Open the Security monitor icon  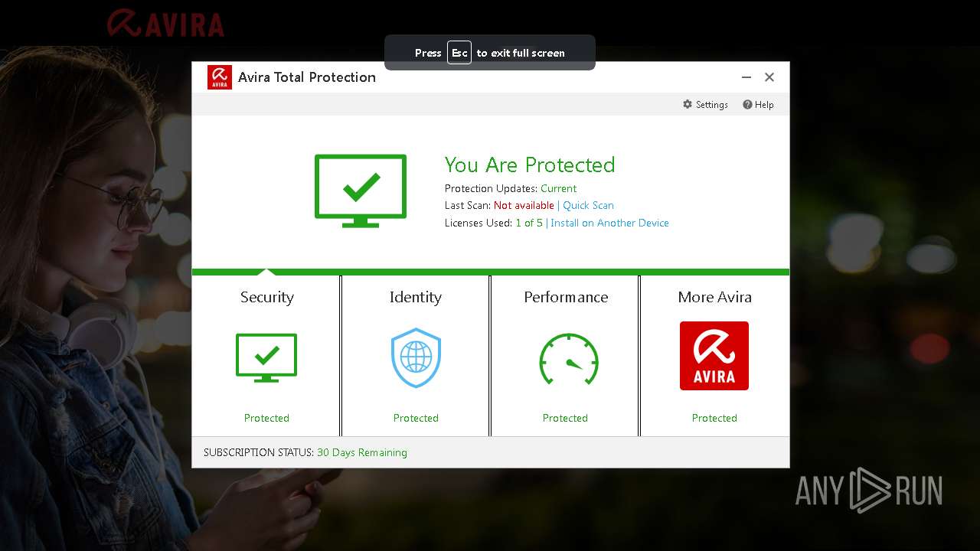pyautogui.click(x=266, y=358)
